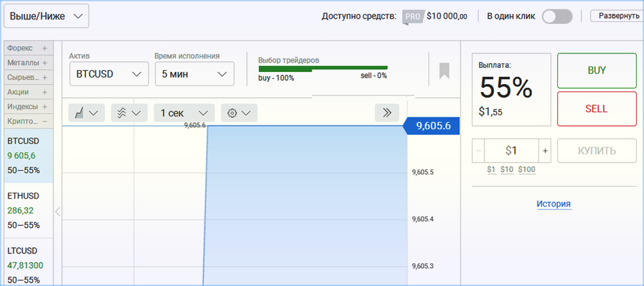Open the История link
Viewport: 644px width, 286px height.
pos(553,204)
